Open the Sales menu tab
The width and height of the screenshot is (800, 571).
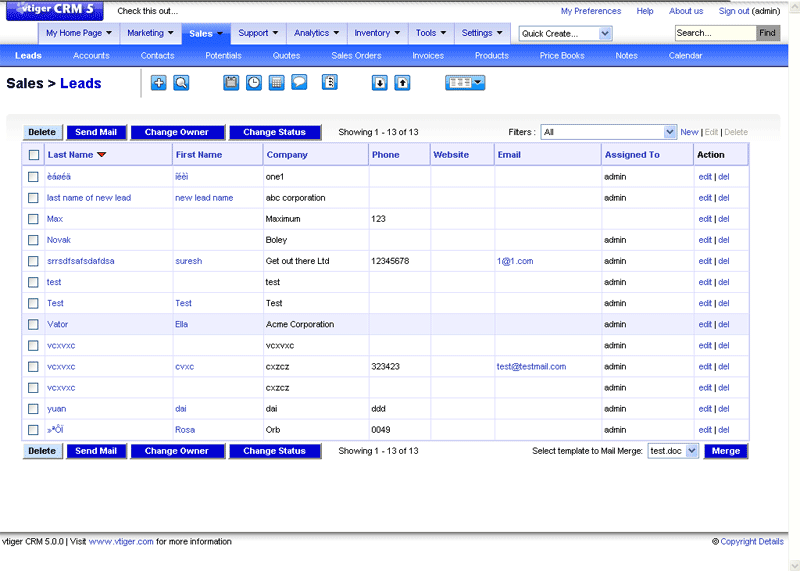coord(206,34)
